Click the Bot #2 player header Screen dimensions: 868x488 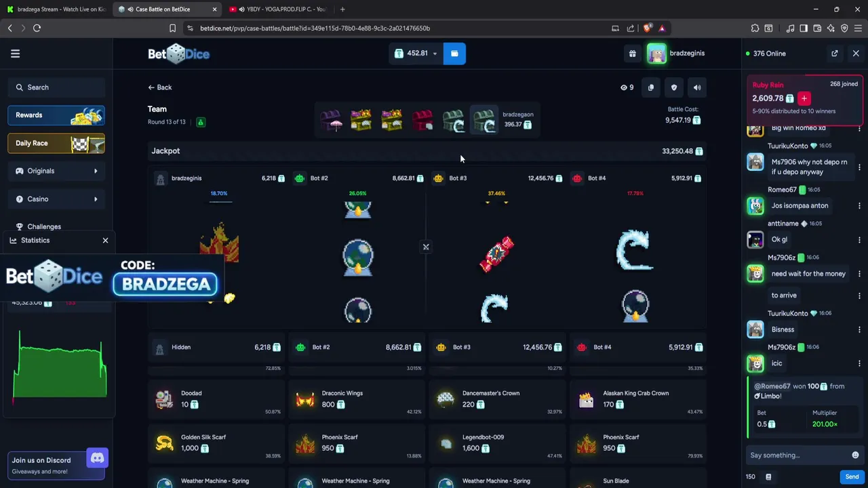(359, 178)
